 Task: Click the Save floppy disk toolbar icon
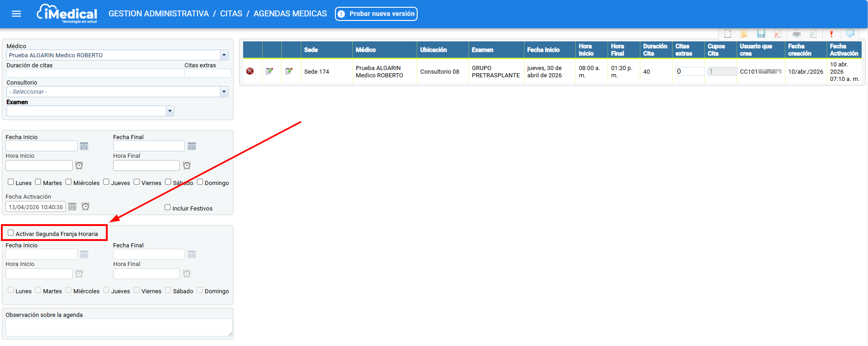pyautogui.click(x=761, y=34)
